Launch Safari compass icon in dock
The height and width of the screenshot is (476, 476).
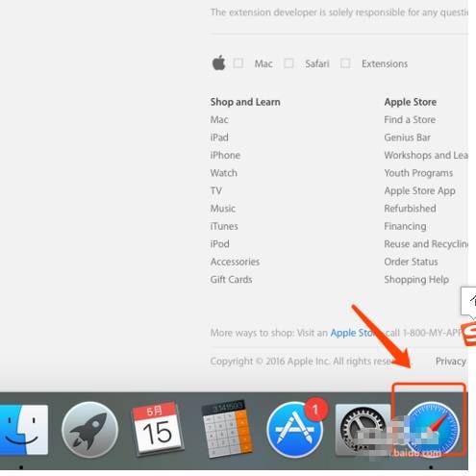pos(432,429)
